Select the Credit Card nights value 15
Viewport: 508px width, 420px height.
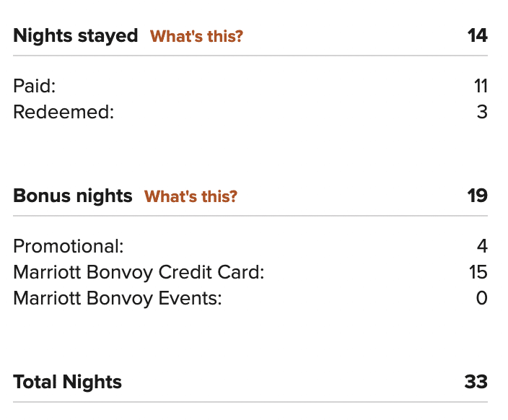tap(478, 273)
